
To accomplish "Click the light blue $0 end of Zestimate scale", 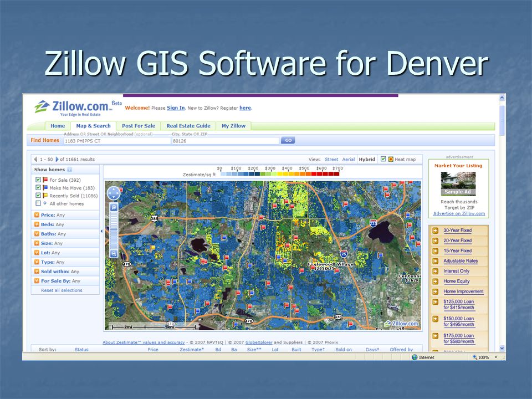I will coord(223,173).
